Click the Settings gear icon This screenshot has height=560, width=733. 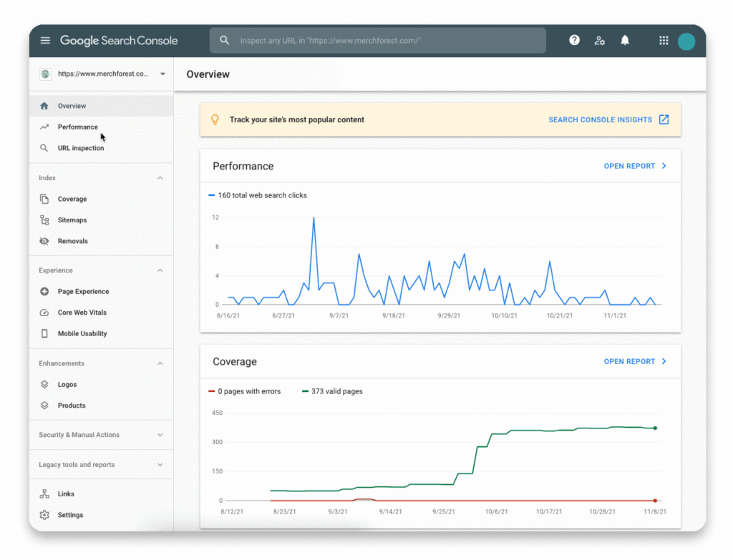click(44, 515)
